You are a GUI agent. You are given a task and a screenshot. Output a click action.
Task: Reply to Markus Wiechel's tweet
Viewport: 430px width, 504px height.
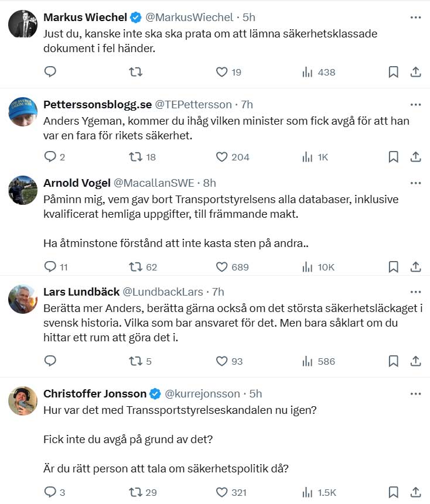coord(50,72)
